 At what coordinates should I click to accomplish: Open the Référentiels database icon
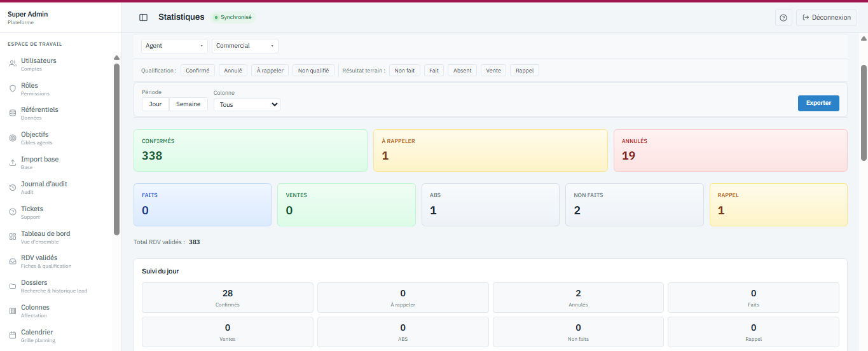(13, 113)
